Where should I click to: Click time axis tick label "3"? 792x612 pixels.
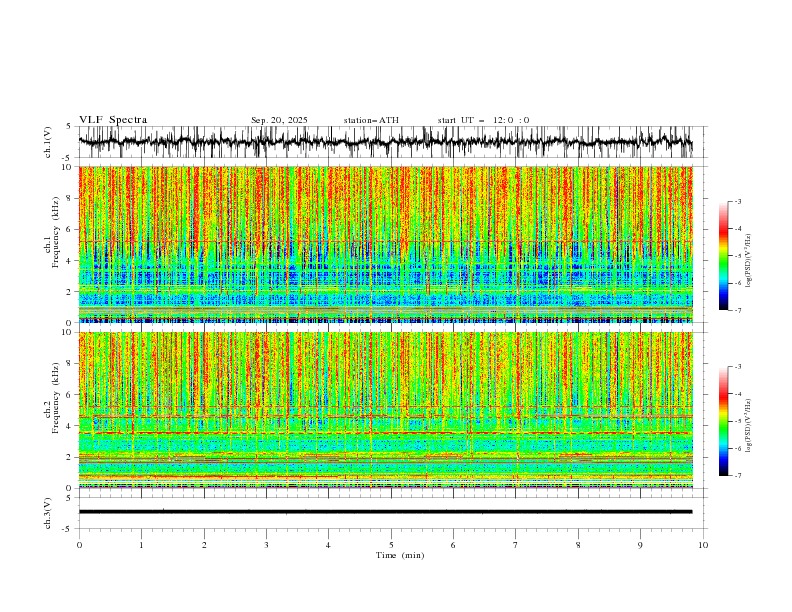tap(266, 545)
